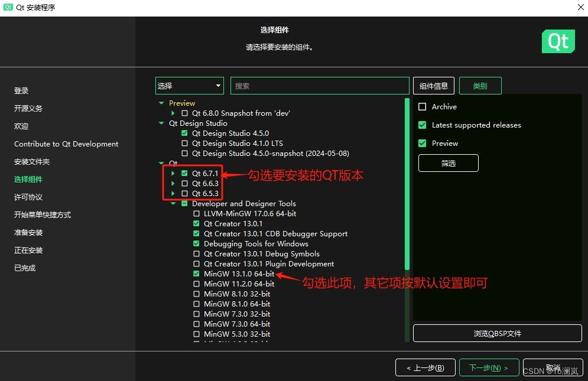Proceed with 下一步(N) button
588x381 pixels.
(489, 367)
